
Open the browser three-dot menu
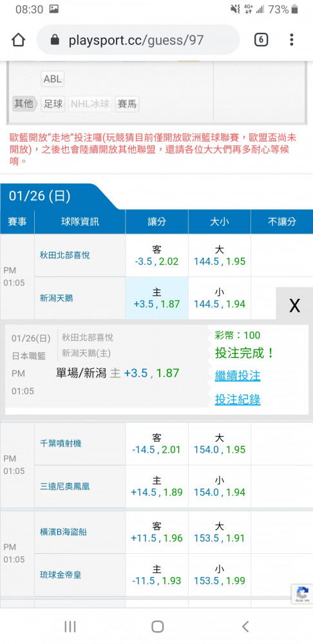click(291, 40)
